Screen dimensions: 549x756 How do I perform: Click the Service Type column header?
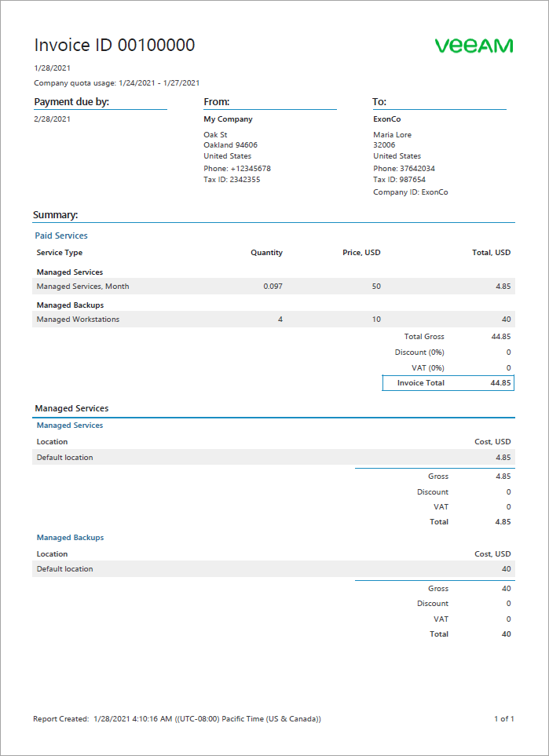(60, 253)
